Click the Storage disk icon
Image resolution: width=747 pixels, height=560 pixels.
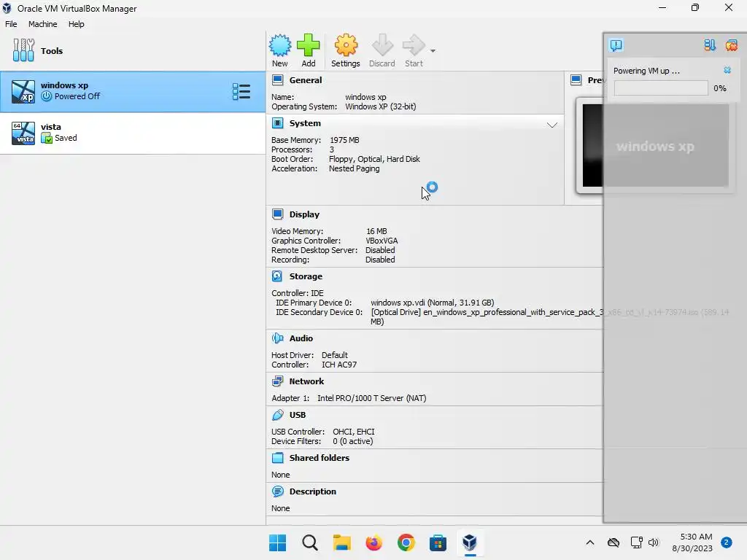coord(277,276)
